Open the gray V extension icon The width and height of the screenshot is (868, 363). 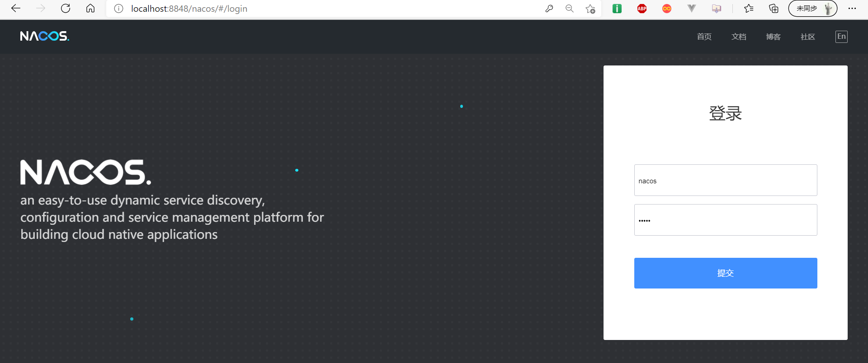coord(692,9)
